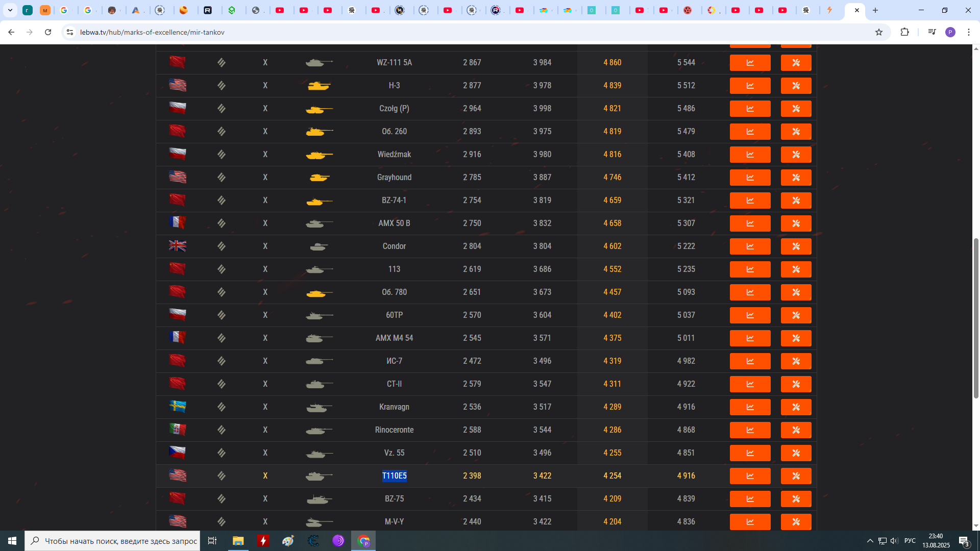Open File Explorer from the taskbar

coord(238,541)
